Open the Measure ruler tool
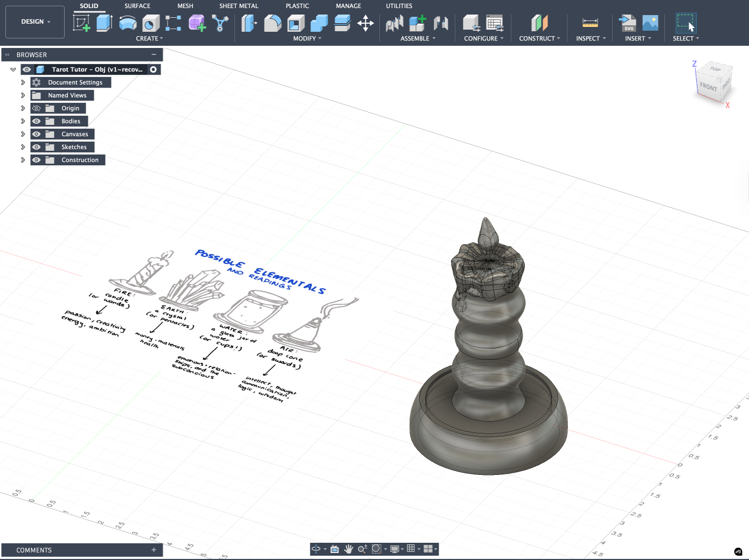The width and height of the screenshot is (749, 560). (x=590, y=23)
